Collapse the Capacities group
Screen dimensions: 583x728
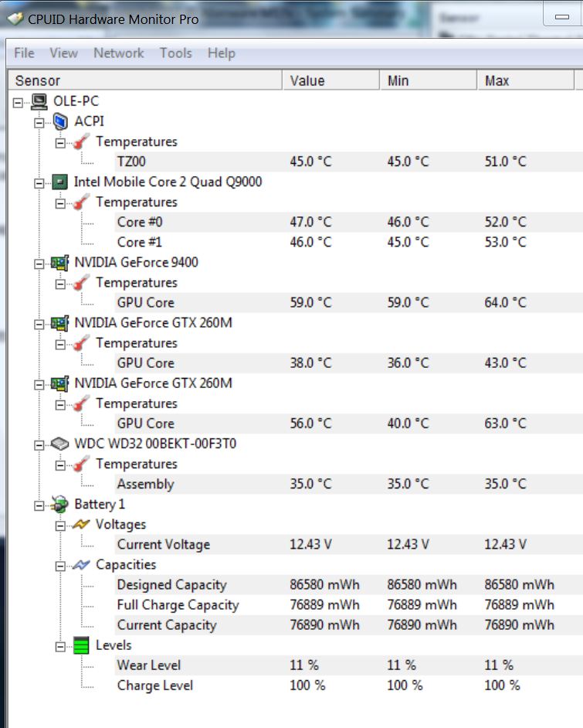pos(61,566)
